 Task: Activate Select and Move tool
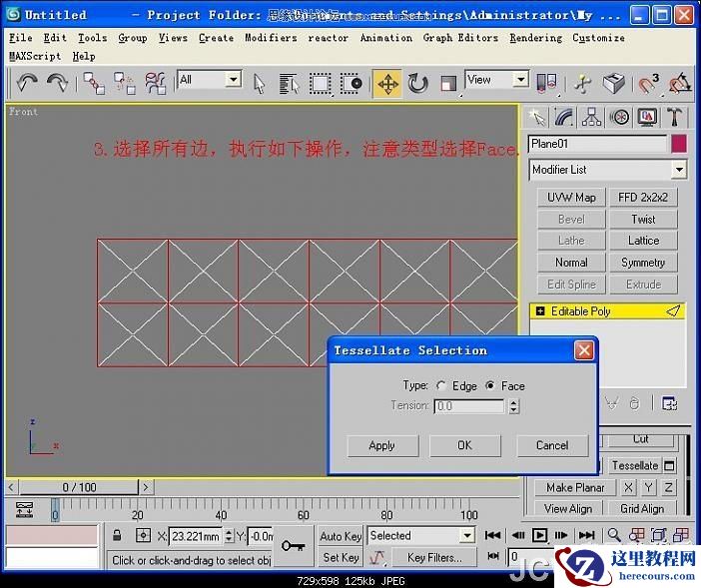pos(387,84)
